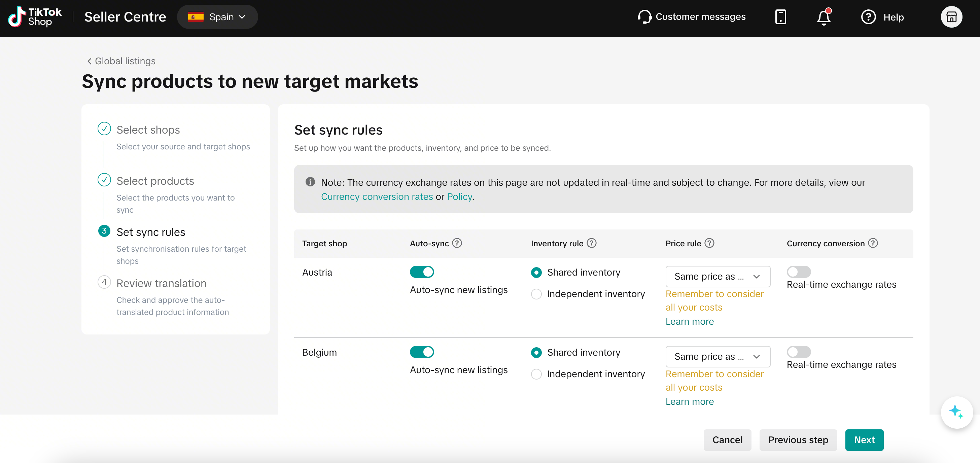
Task: Click the Next button
Action: [864, 440]
